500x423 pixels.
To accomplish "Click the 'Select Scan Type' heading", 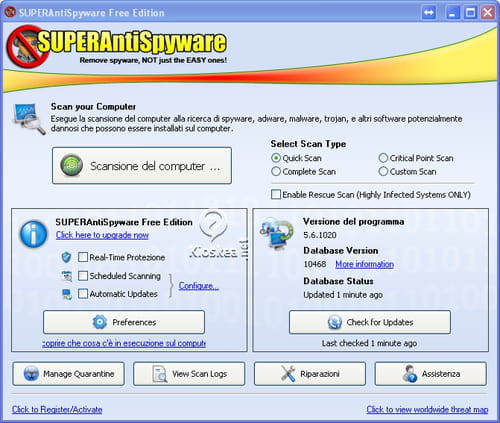I will [x=308, y=144].
